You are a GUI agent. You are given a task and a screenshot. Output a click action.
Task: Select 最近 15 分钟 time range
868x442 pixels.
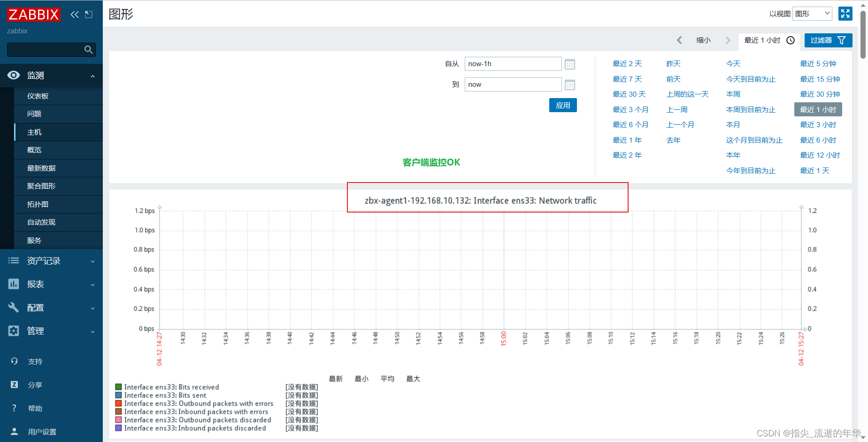[x=820, y=79]
